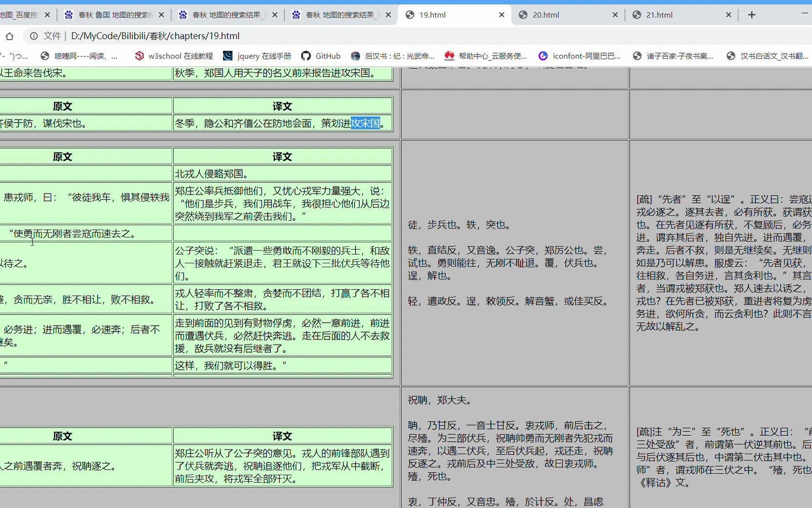
Task: Switch to the 20.html tab
Action: point(568,15)
